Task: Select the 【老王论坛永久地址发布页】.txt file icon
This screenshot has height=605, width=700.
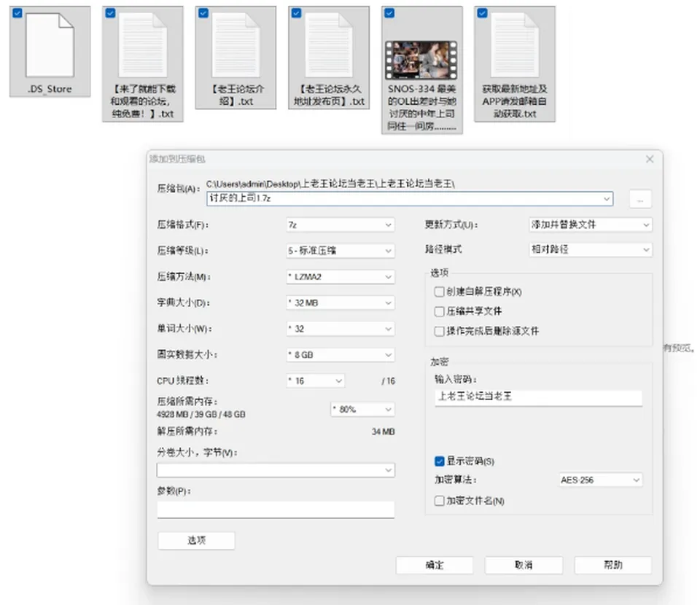Action: click(329, 45)
